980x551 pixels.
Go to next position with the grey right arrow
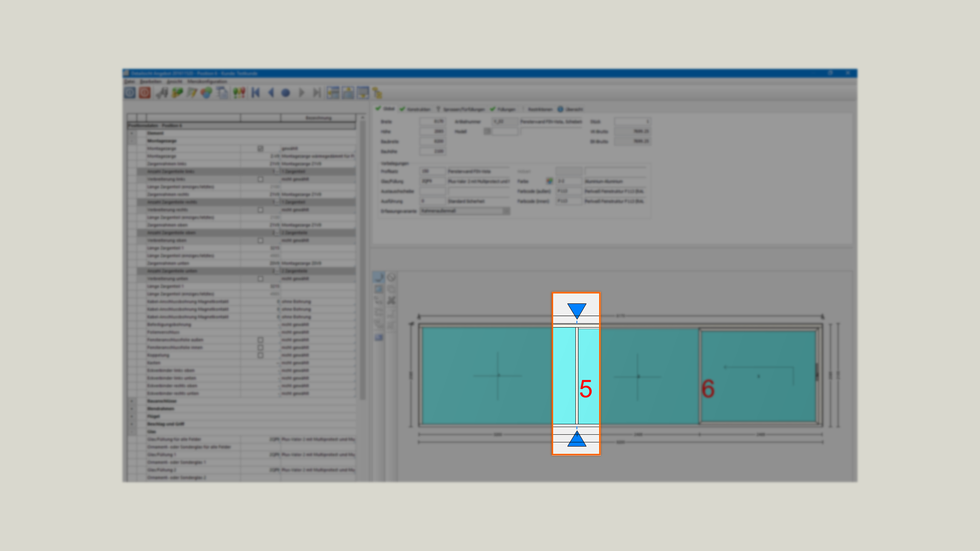tap(302, 92)
